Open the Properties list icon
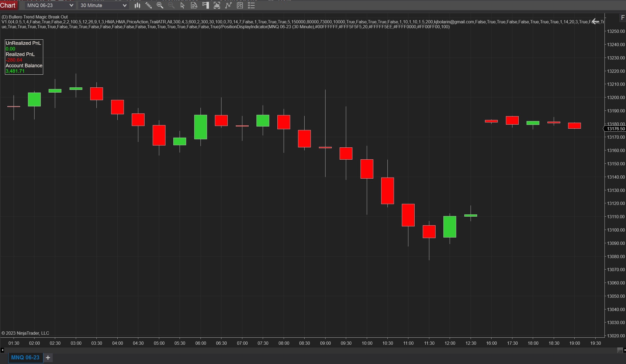The image size is (626, 364). 251,5
